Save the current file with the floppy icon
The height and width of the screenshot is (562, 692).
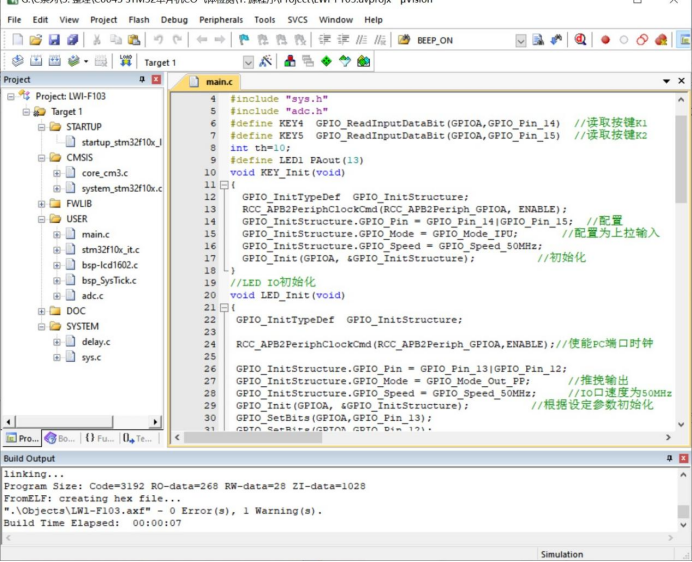point(54,40)
